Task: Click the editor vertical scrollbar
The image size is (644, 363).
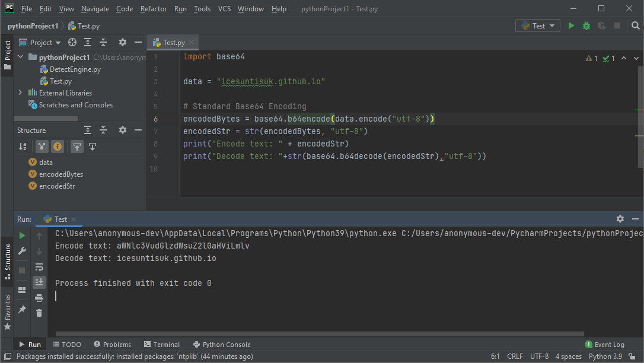Action: click(x=640, y=117)
